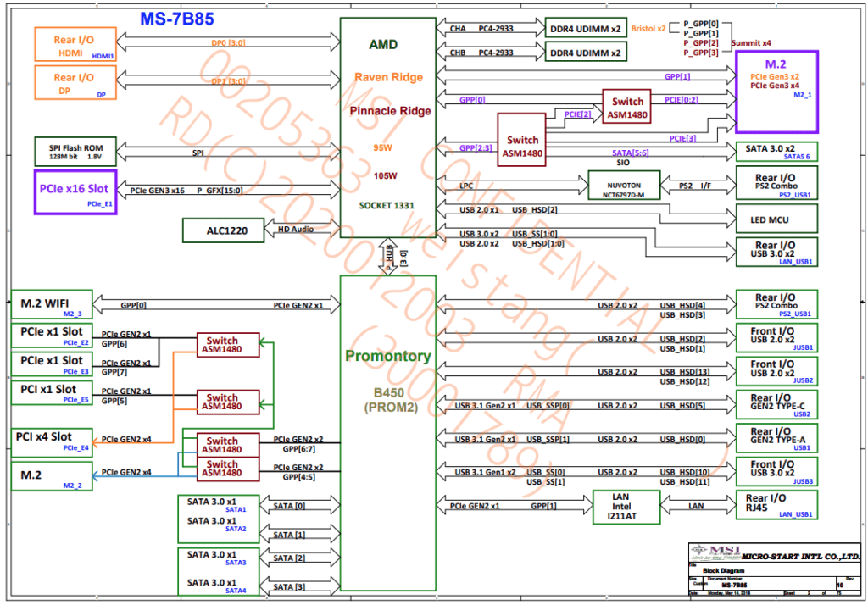Select the DDR4 UDIMM block on CHA
This screenshot has width=868, height=605.
tap(586, 28)
